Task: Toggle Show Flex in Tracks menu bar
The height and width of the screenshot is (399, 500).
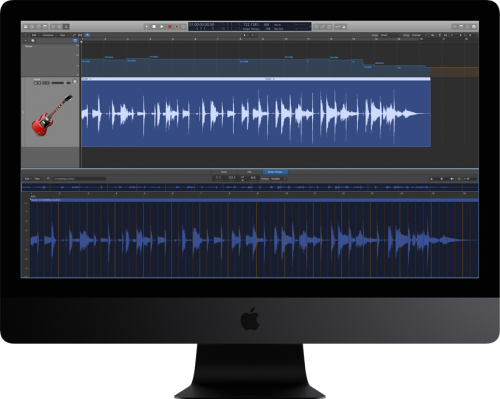Action: (80, 35)
